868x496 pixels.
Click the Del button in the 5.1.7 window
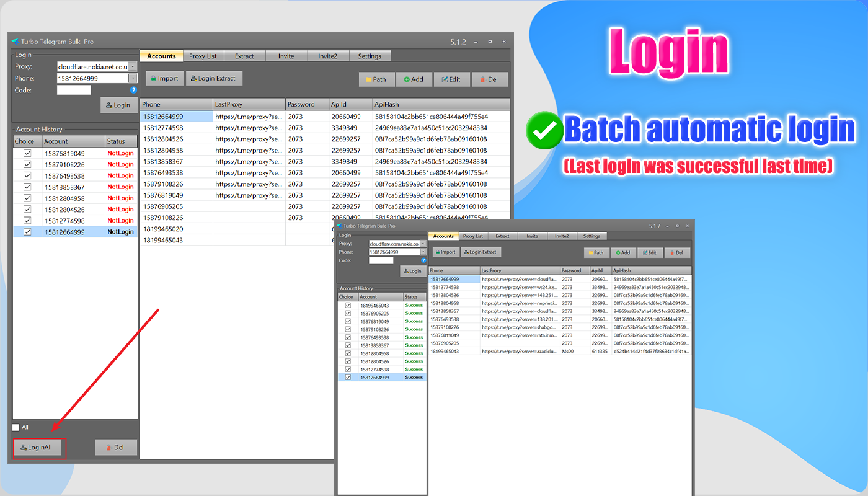tap(677, 253)
